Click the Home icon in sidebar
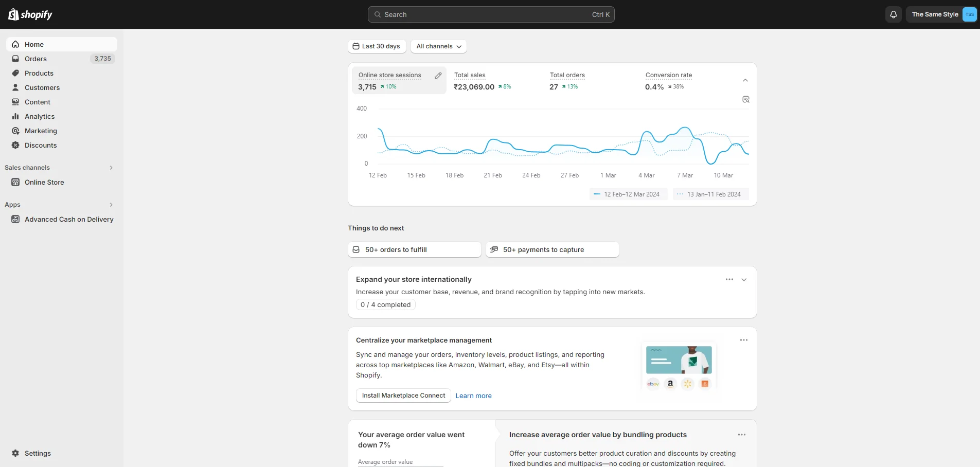980x467 pixels. (x=15, y=44)
